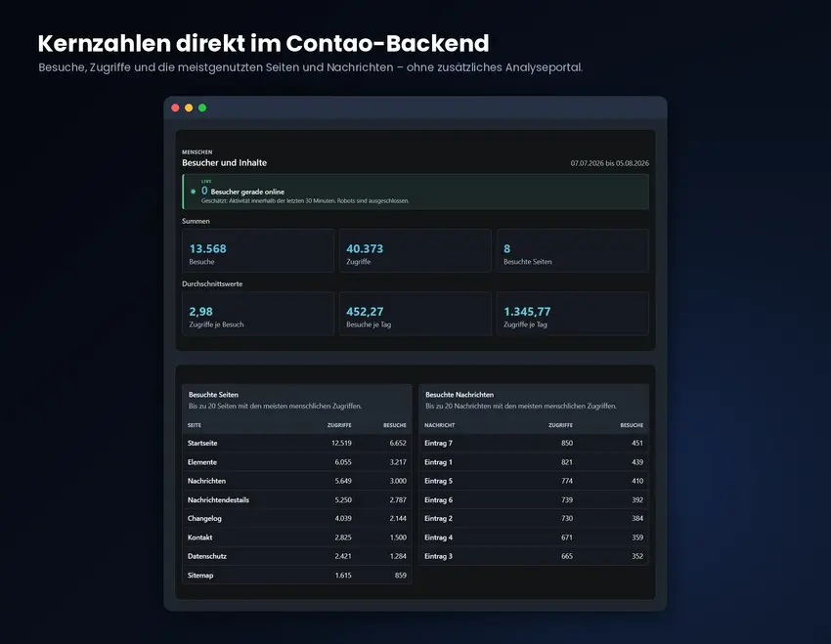This screenshot has height=644, width=831.
Task: Select the Eintrag 7 row
Action: pos(534,444)
